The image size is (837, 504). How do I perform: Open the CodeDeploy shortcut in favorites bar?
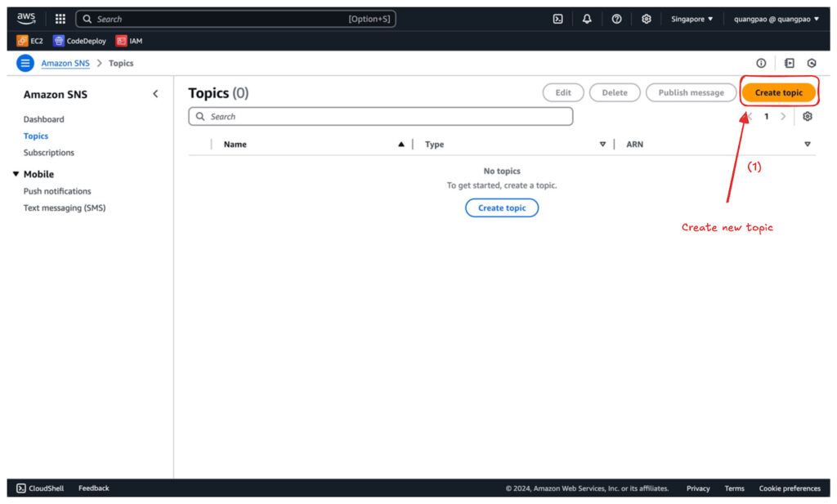click(79, 41)
